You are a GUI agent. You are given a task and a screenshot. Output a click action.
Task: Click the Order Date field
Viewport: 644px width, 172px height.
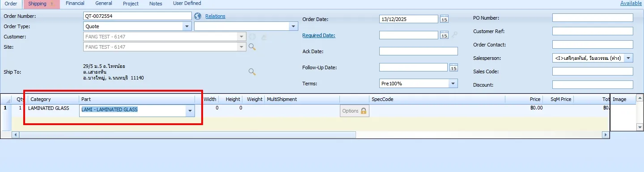click(x=409, y=19)
